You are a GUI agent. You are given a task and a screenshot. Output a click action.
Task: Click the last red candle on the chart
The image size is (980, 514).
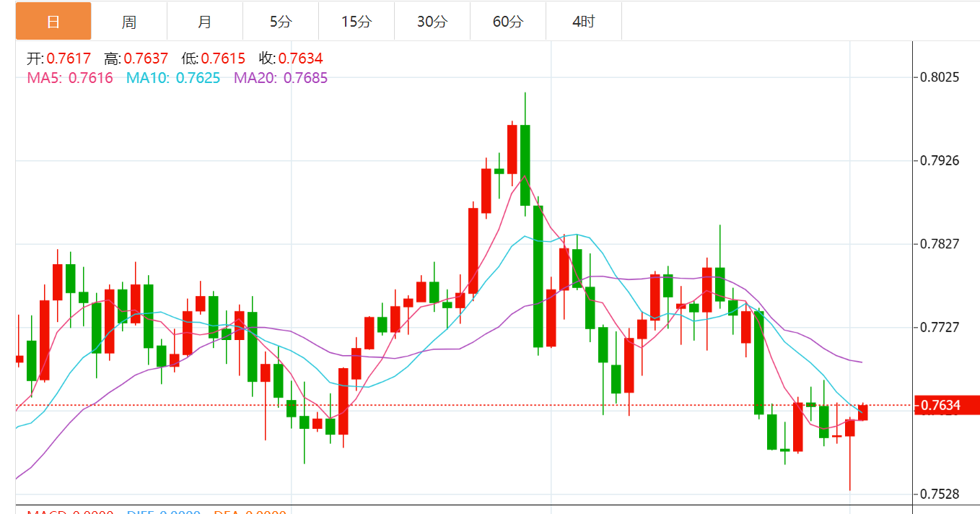[862, 412]
